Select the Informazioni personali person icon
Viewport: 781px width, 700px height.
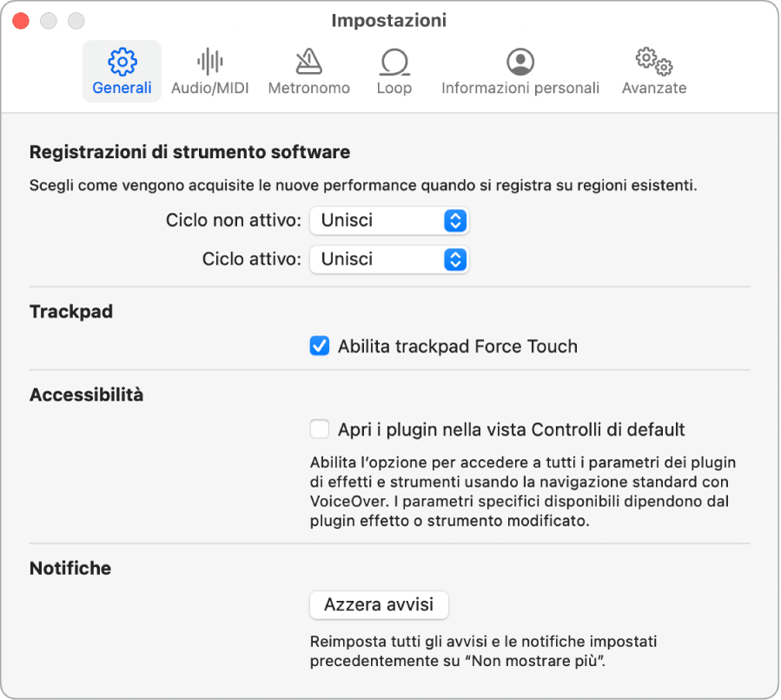[520, 62]
